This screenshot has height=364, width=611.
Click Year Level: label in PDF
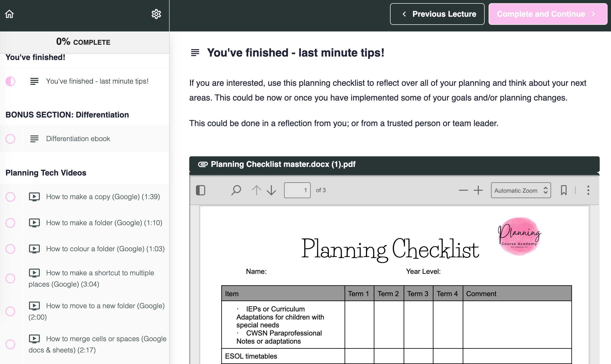click(423, 271)
